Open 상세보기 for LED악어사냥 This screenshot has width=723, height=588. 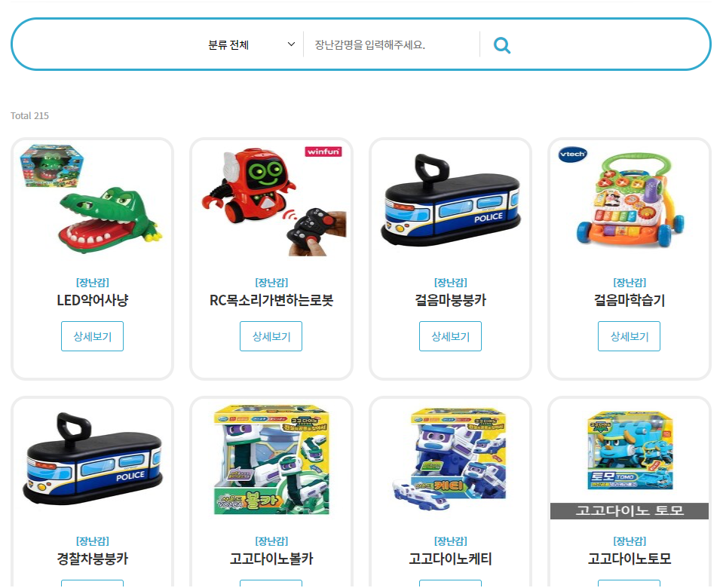92,336
